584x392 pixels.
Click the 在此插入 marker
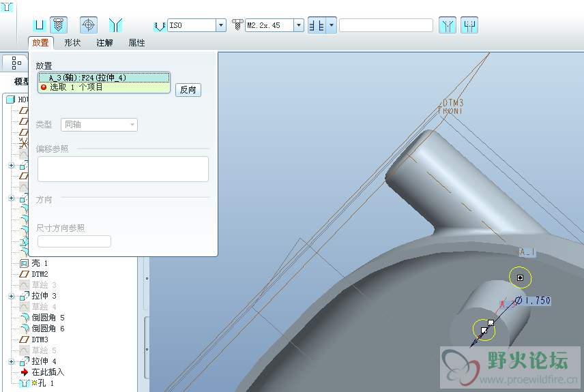point(48,372)
